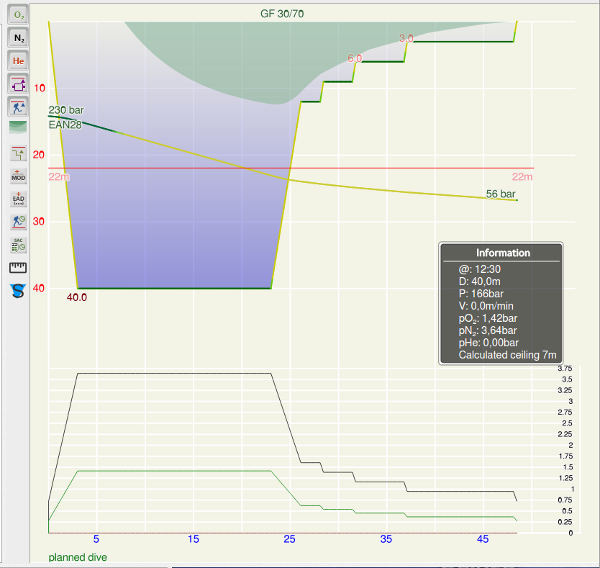Click the green tissue ceiling icon
Screen dimensions: 600x568
point(18,127)
